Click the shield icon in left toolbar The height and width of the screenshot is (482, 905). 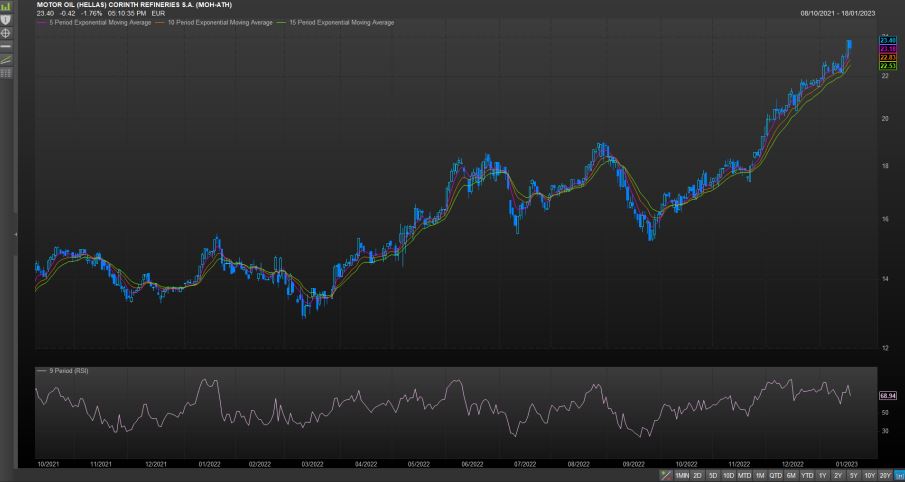(x=6, y=20)
